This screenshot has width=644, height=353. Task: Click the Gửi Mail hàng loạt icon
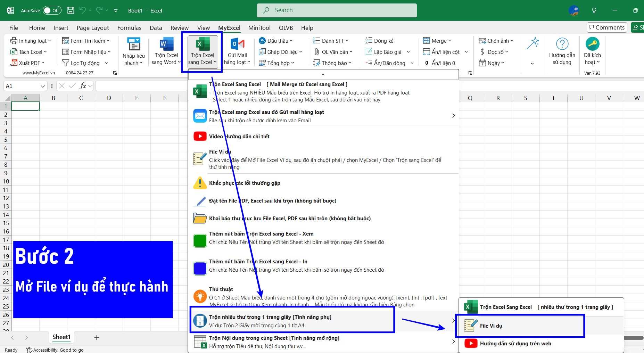(238, 44)
